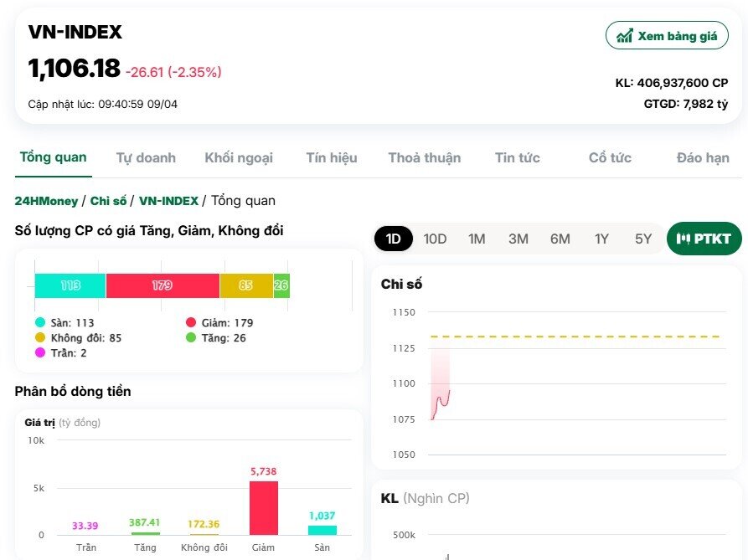Click the chart icon in Xem bảng giá
748x560 pixels.
(624, 36)
